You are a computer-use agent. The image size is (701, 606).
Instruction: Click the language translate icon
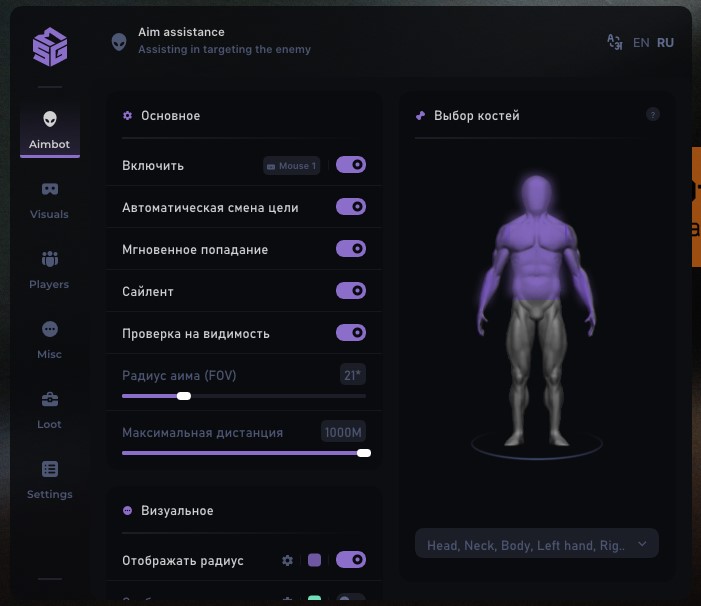(x=614, y=42)
